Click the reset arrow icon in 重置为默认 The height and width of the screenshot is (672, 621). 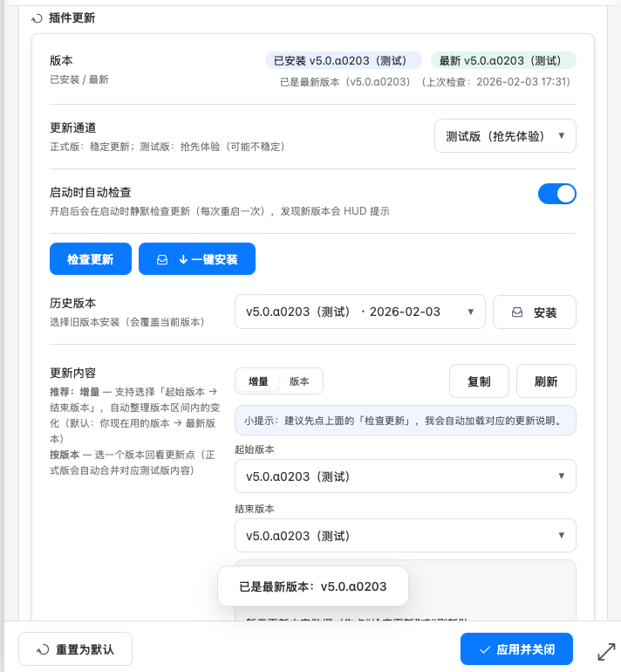pyautogui.click(x=42, y=649)
